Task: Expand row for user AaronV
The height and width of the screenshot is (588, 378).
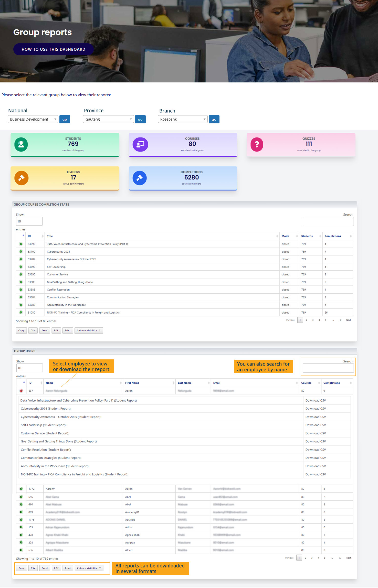Action: click(x=21, y=489)
